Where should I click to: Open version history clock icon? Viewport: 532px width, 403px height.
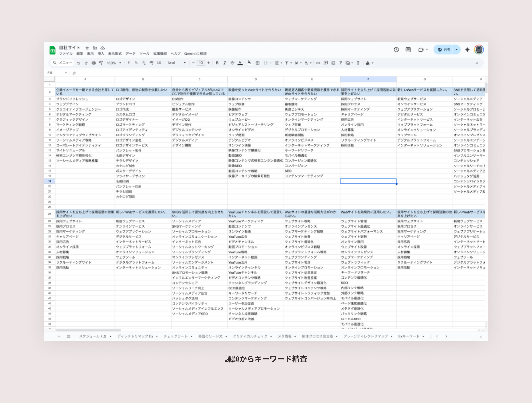click(396, 50)
